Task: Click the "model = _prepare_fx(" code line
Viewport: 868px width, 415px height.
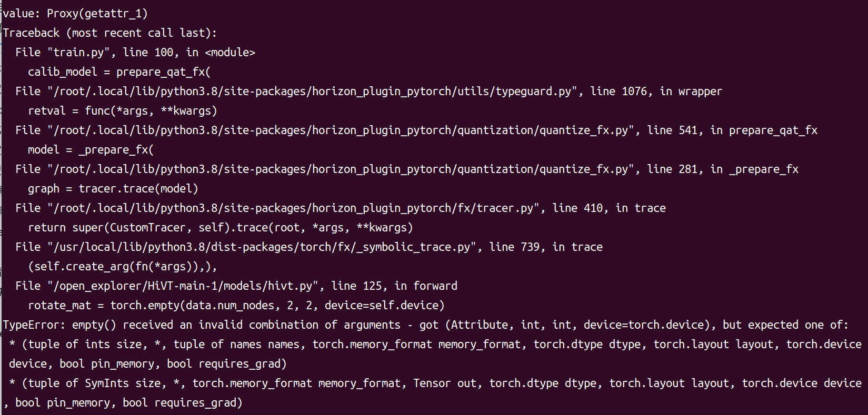Action: coord(91,150)
